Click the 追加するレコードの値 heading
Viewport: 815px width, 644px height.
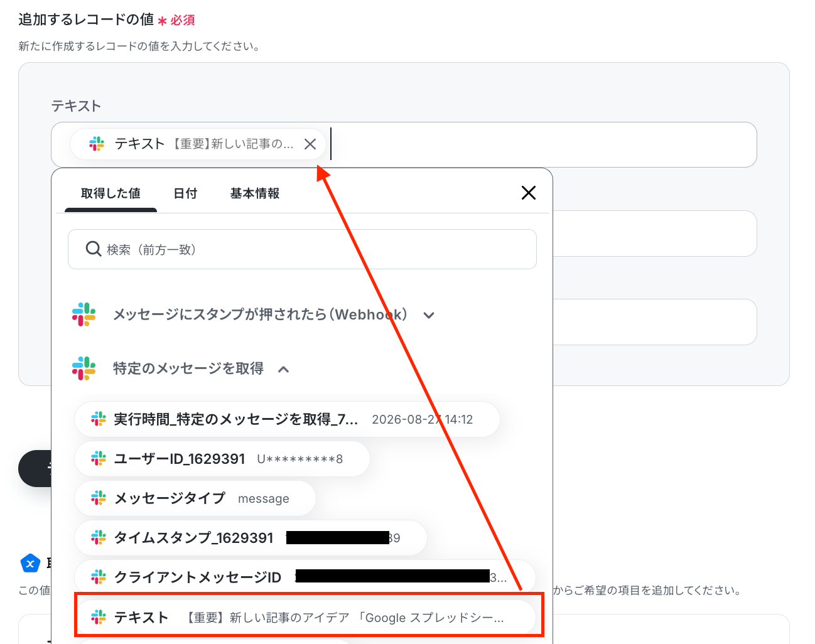[x=86, y=19]
